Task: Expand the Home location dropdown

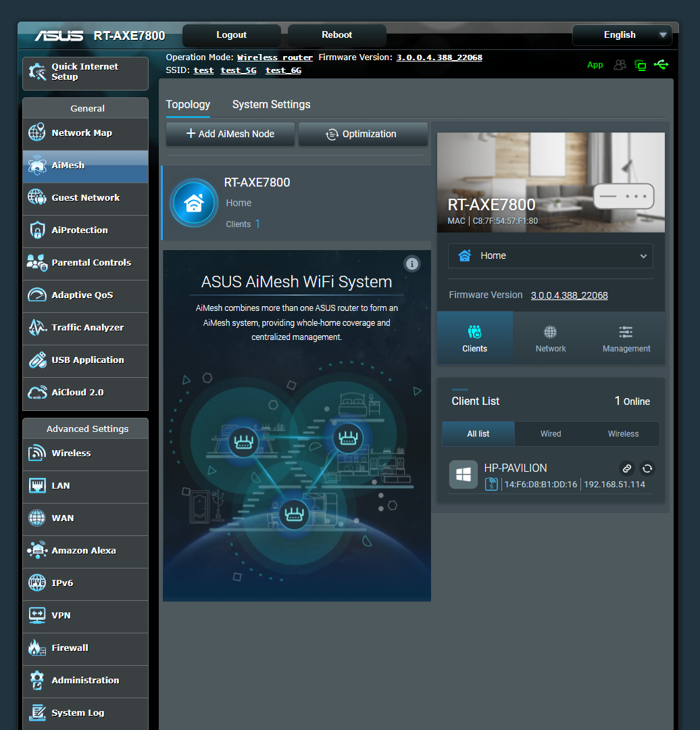Action: pyautogui.click(x=550, y=255)
